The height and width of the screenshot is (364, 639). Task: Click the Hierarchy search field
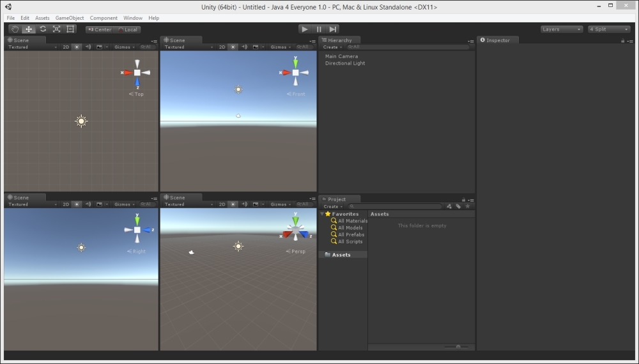(x=408, y=47)
